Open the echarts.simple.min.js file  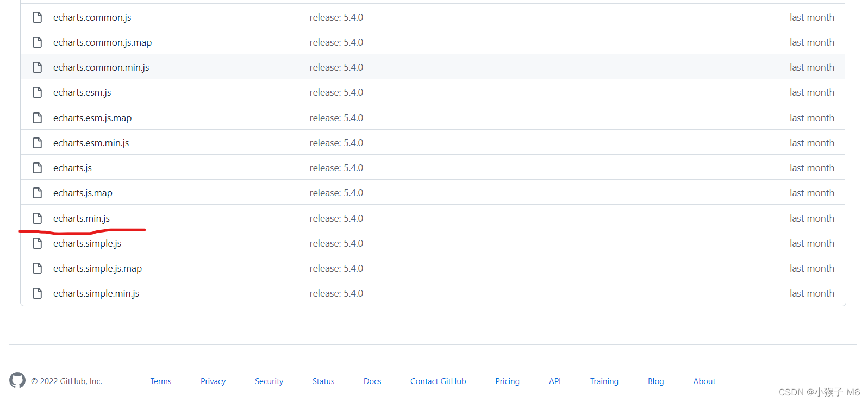pos(96,293)
